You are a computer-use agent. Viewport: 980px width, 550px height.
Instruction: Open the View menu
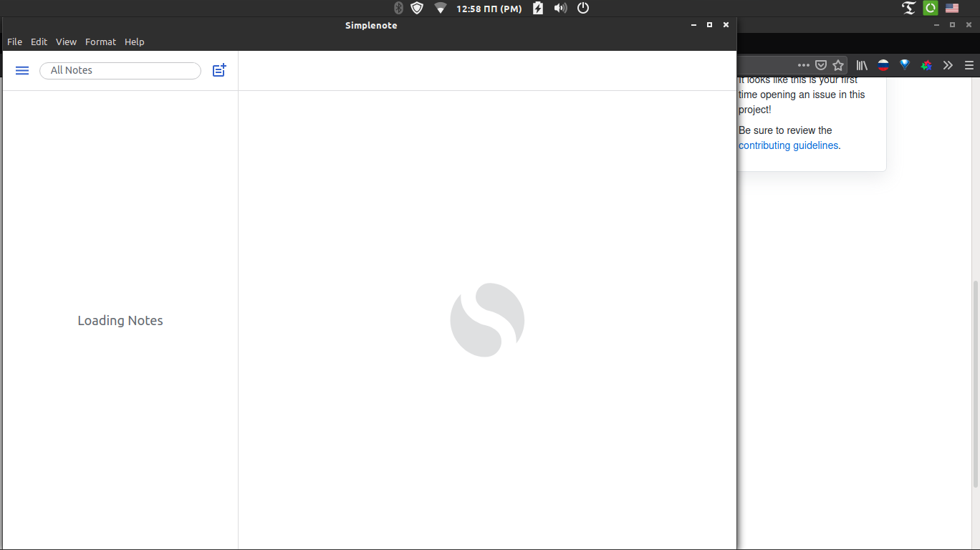(66, 42)
